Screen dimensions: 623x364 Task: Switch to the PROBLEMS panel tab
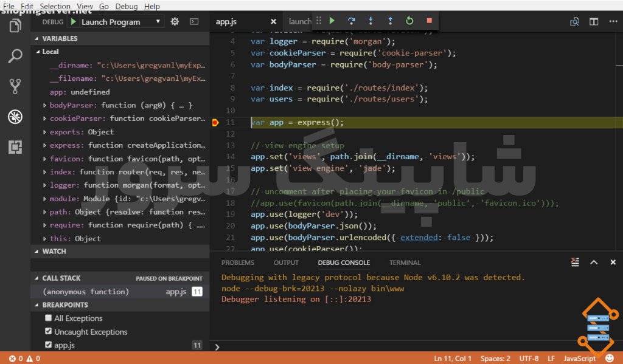click(x=238, y=263)
